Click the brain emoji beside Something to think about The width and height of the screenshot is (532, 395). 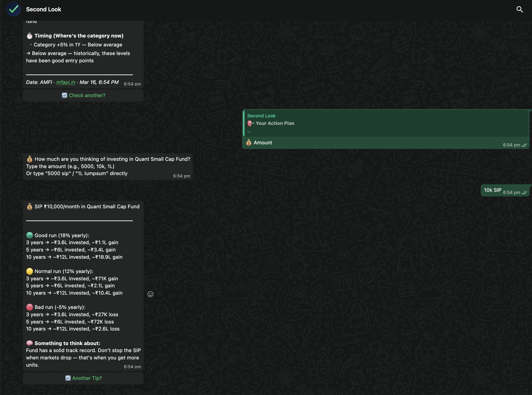pyautogui.click(x=30, y=343)
